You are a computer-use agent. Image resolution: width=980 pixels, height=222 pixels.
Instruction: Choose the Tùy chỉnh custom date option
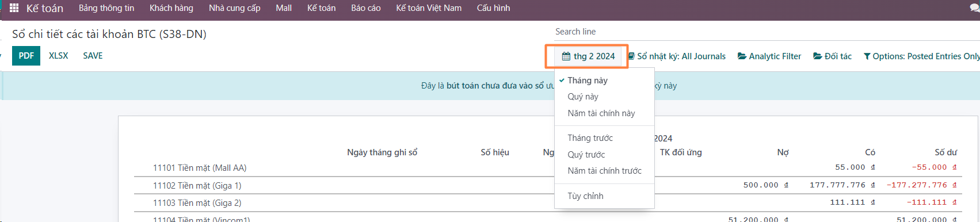pyautogui.click(x=604, y=196)
